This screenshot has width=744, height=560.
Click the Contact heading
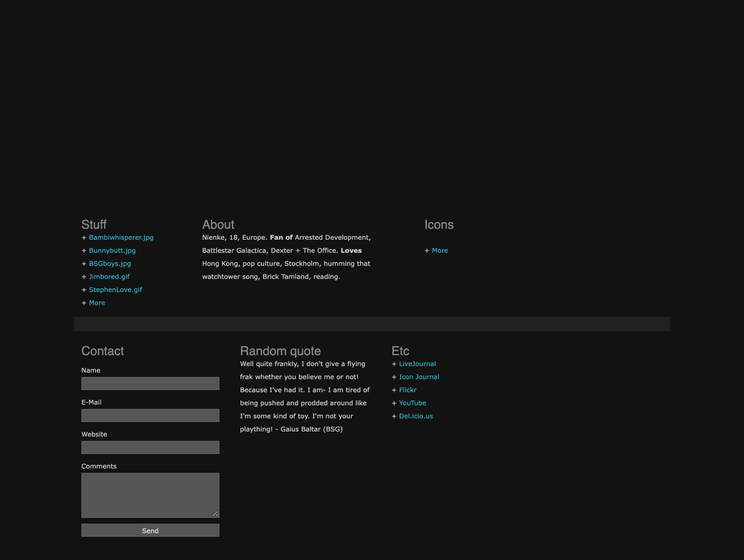tap(102, 351)
